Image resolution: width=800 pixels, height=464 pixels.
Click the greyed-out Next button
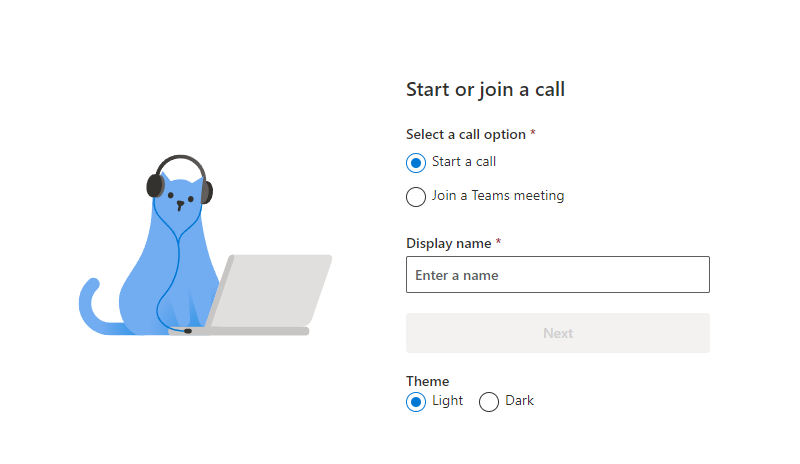558,333
